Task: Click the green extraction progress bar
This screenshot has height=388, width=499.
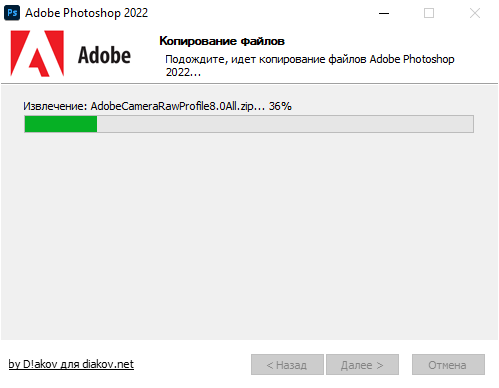Action: [249, 124]
